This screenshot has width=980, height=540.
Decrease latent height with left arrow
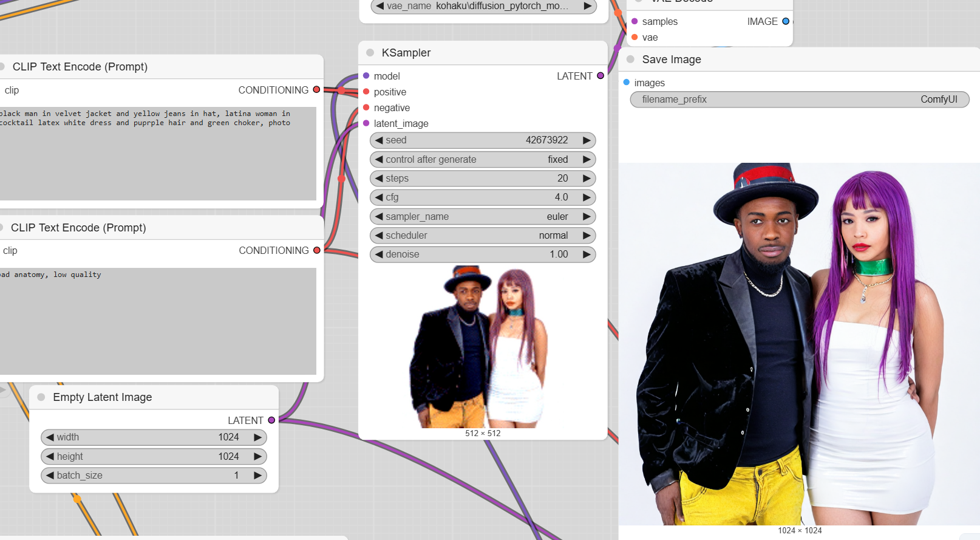50,456
